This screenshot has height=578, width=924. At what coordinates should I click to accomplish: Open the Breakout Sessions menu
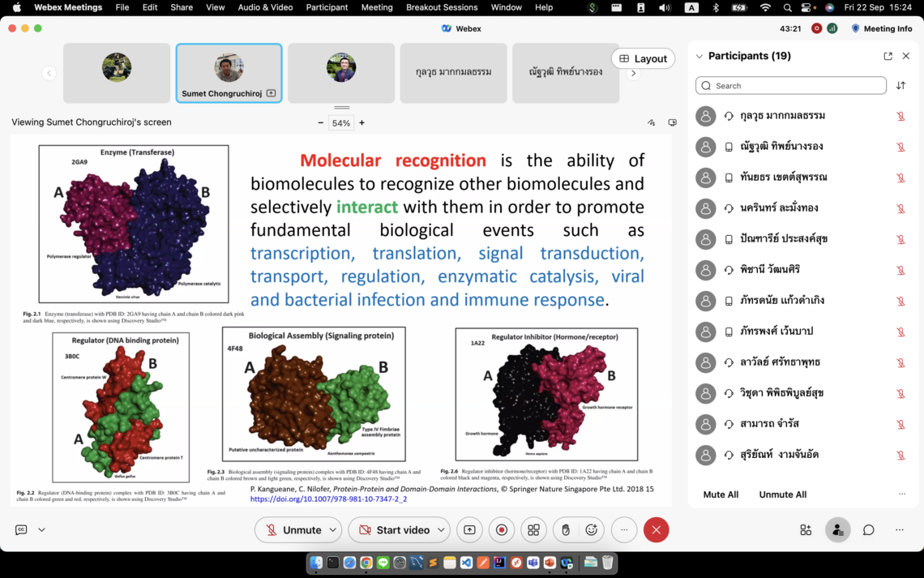441,7
